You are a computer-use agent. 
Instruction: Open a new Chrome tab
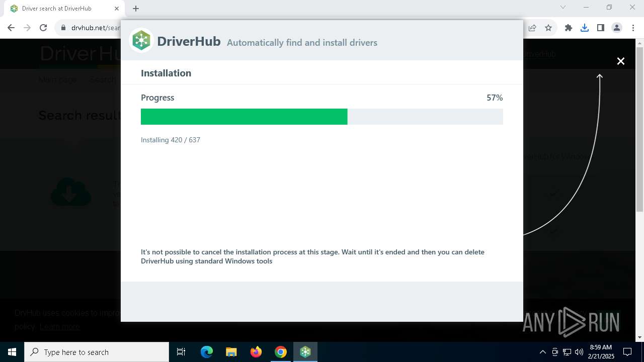point(136,9)
